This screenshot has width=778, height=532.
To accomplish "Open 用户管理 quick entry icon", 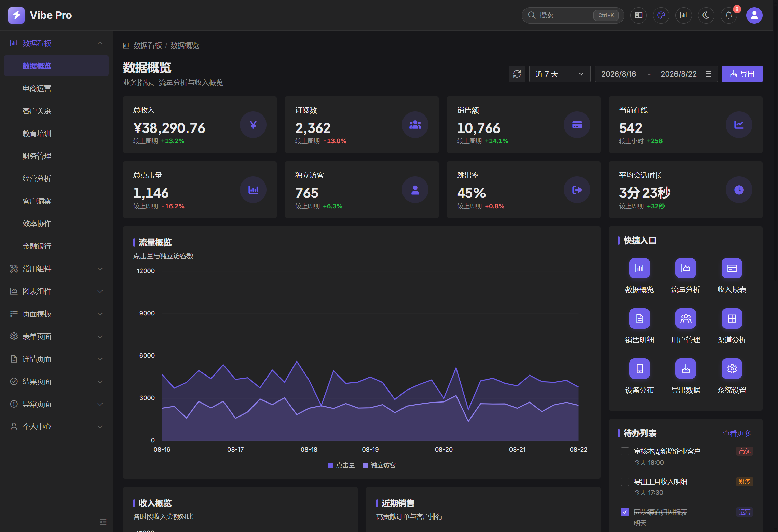I will point(685,318).
